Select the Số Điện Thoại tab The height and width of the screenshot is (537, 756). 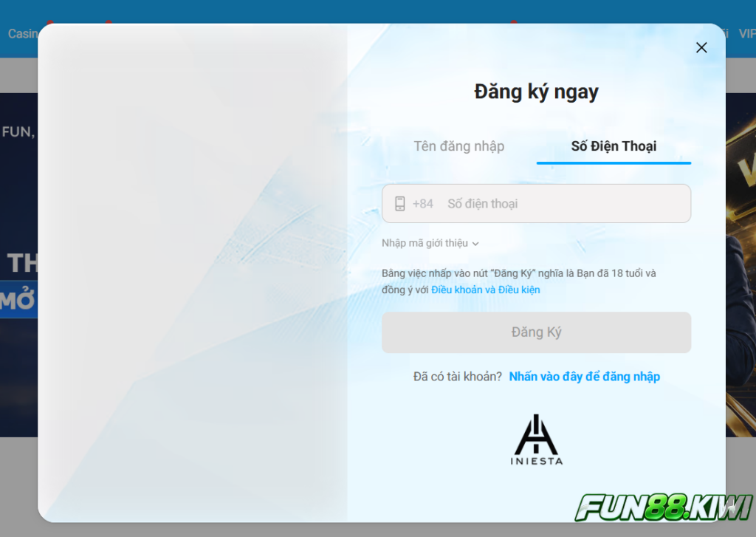click(x=614, y=146)
